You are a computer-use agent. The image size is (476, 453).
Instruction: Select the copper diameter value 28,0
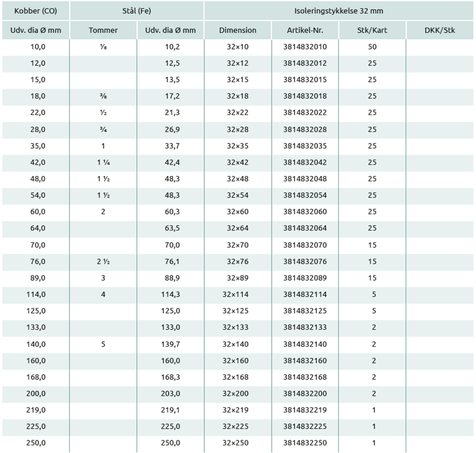[37, 130]
